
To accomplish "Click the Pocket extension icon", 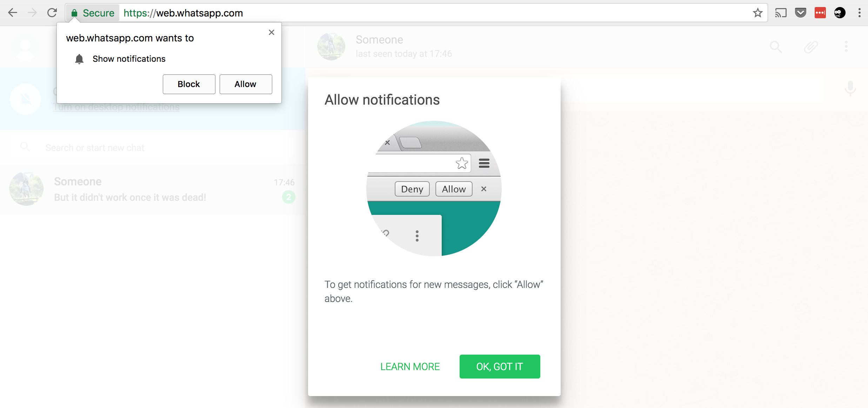I will pyautogui.click(x=800, y=13).
